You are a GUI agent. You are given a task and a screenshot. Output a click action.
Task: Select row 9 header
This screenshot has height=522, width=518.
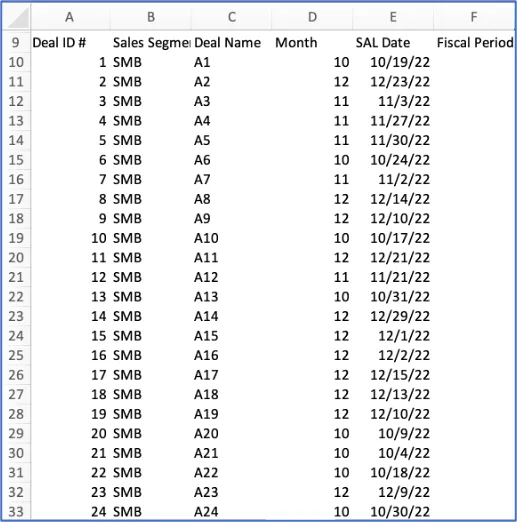[x=16, y=43]
